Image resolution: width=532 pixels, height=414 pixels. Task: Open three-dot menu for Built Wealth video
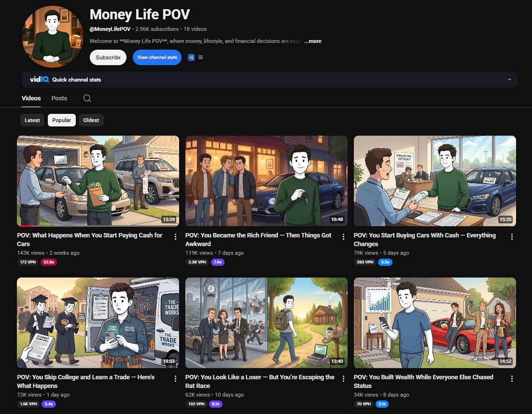512,378
